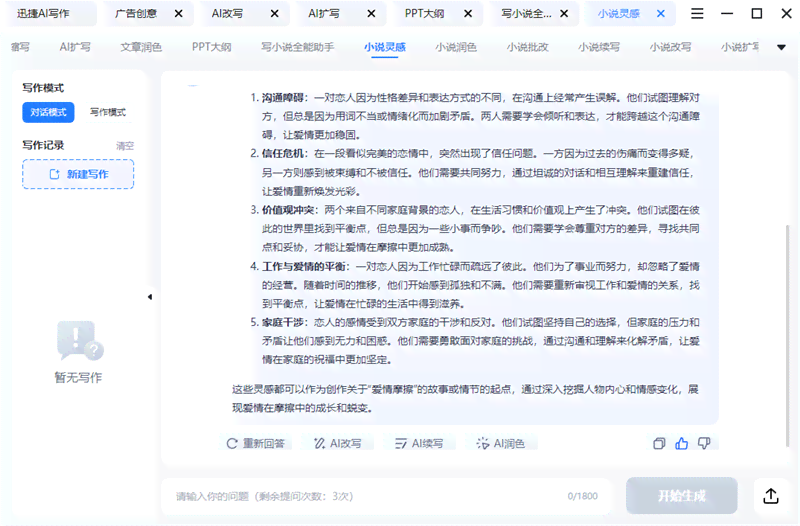Open the 小说改写 feature

[x=670, y=47]
